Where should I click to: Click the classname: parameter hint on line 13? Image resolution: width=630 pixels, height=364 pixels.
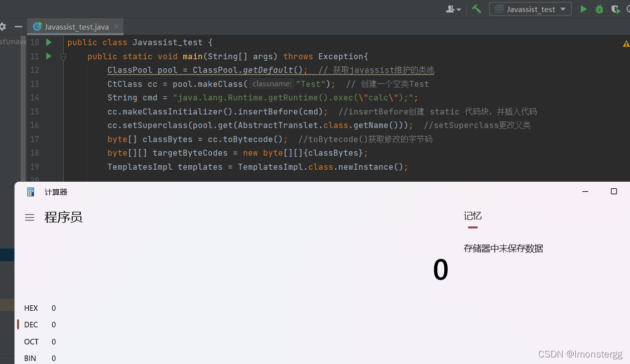pos(272,84)
